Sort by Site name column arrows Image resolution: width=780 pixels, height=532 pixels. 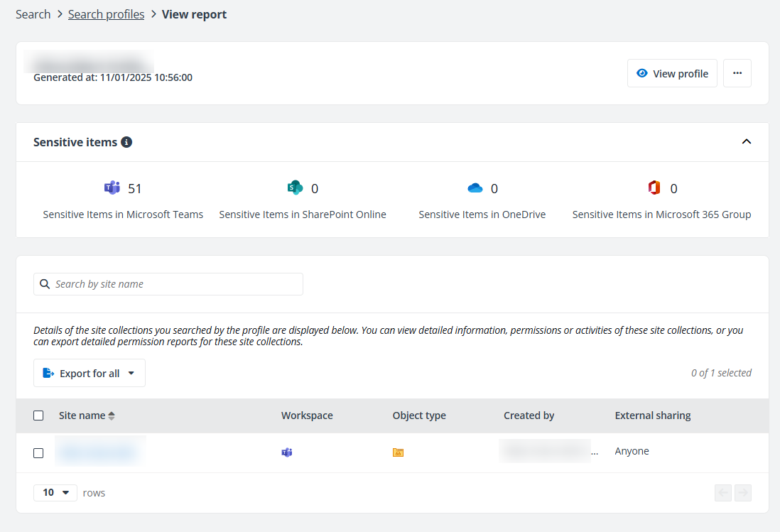click(x=112, y=416)
